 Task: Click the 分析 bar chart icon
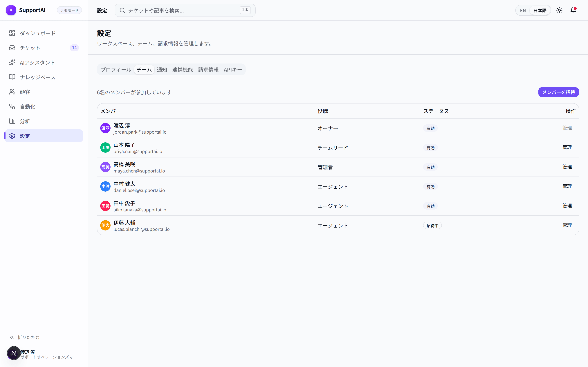tap(12, 121)
